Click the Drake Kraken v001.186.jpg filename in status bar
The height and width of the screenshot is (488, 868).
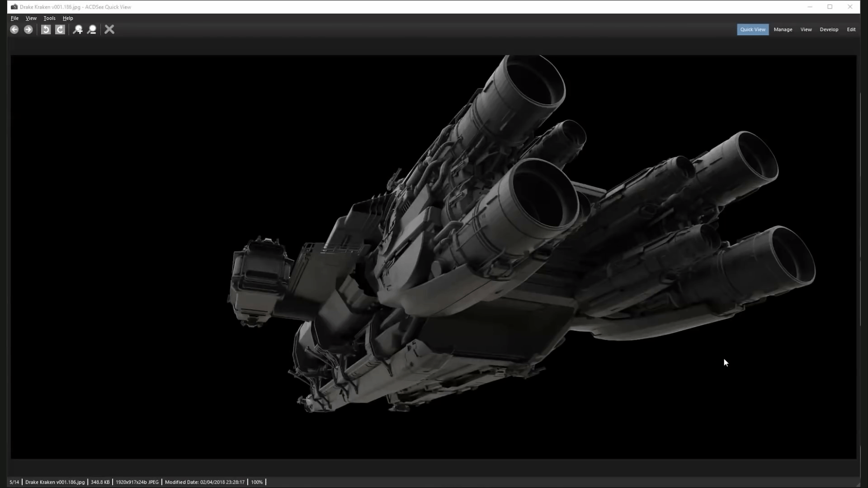coord(55,482)
